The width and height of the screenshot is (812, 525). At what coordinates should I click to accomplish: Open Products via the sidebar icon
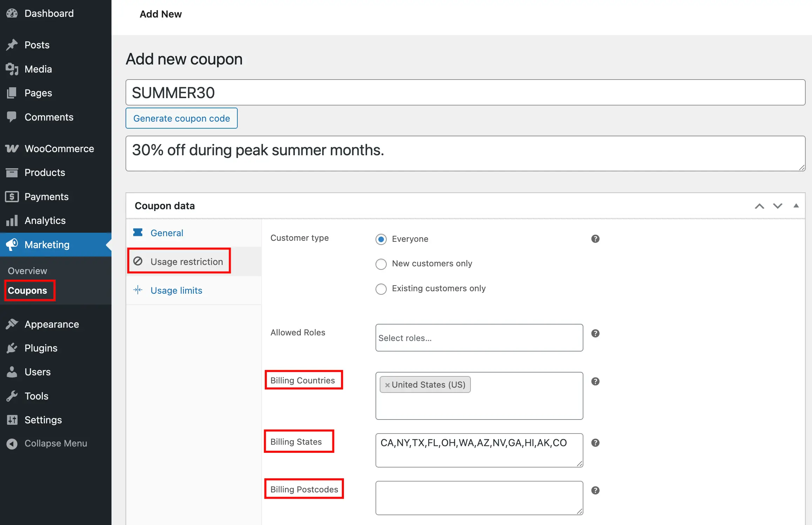pyautogui.click(x=12, y=172)
